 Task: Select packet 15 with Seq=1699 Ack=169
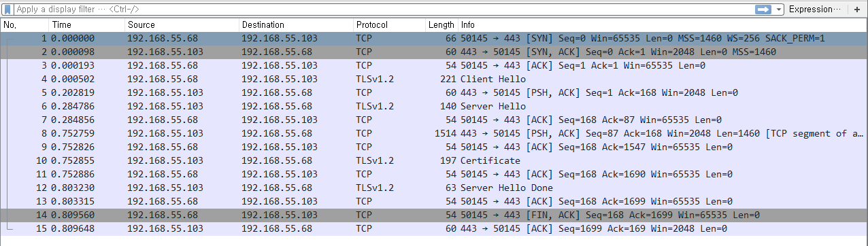(434, 228)
